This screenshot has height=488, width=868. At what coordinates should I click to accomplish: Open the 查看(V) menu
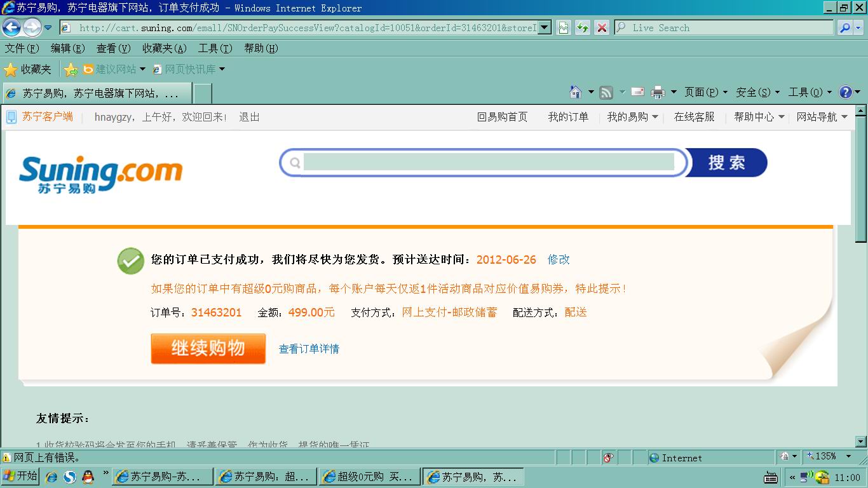coord(113,48)
